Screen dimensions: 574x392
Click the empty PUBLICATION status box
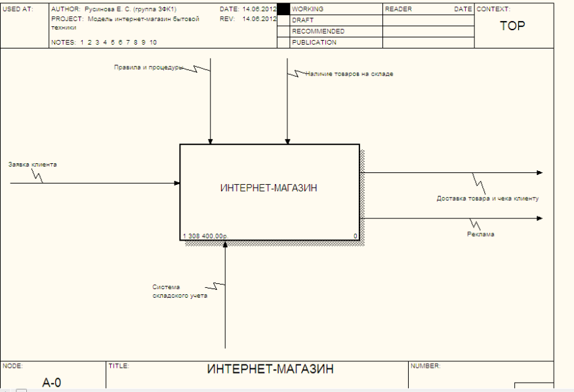(x=283, y=43)
